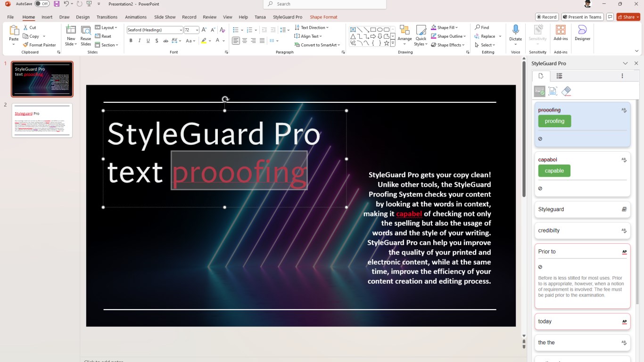Image resolution: width=644 pixels, height=362 pixels.
Task: Open the Slide Show tab
Action: 165,17
